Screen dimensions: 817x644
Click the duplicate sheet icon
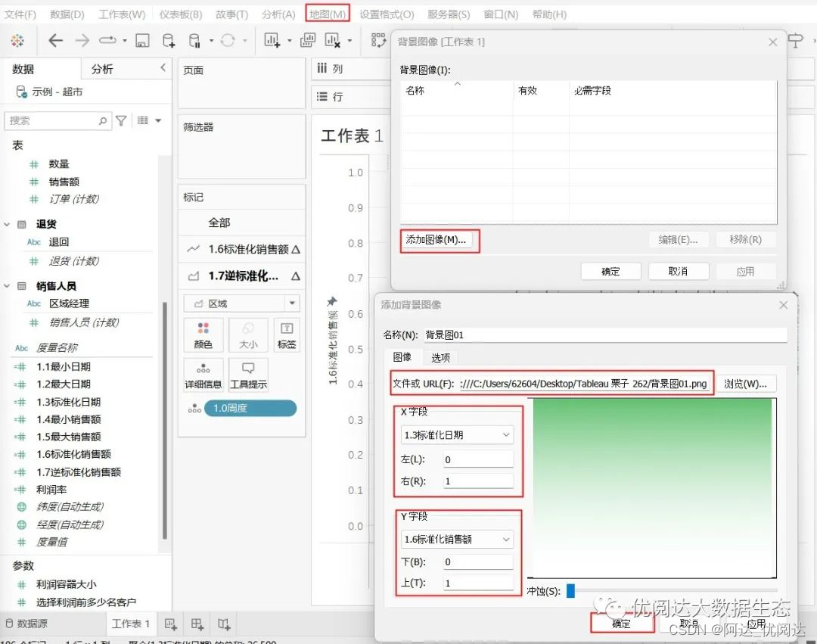coord(308,40)
